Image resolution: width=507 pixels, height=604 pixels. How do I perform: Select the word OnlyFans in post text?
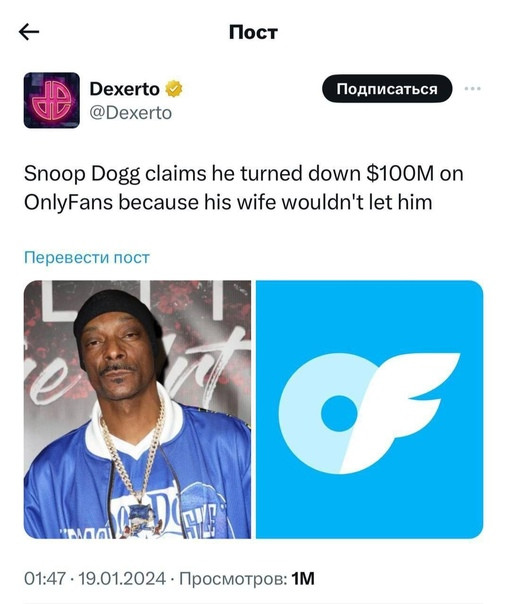click(69, 202)
